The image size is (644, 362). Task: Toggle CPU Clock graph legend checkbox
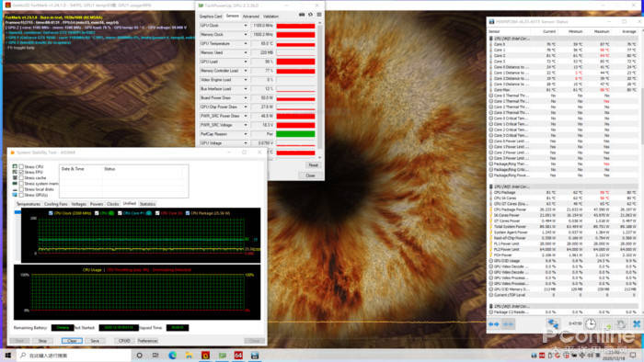click(51, 213)
